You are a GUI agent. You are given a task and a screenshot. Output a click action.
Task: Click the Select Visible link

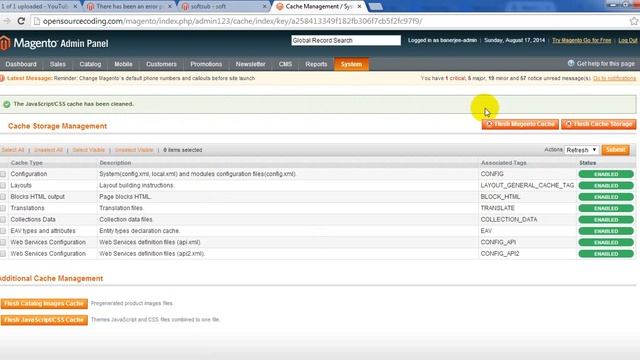pos(89,150)
